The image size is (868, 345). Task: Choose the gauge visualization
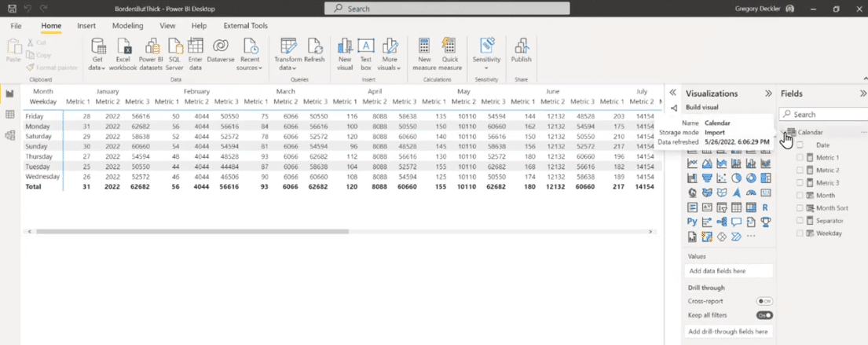(x=751, y=193)
